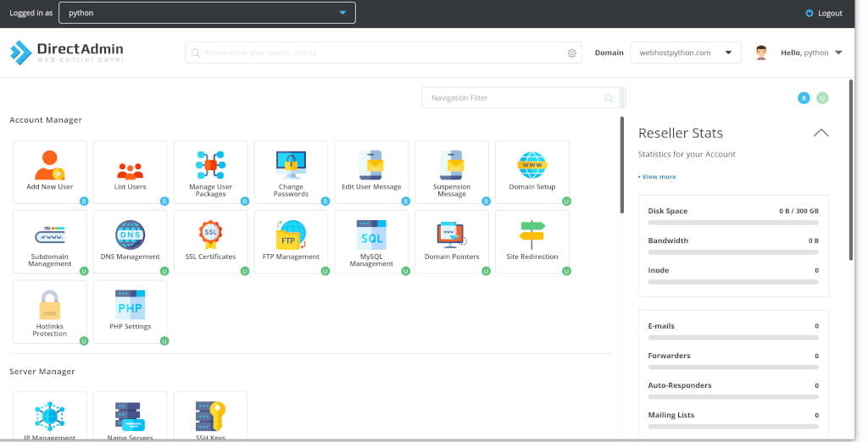
Task: Open the Add New User icon
Action: click(50, 172)
